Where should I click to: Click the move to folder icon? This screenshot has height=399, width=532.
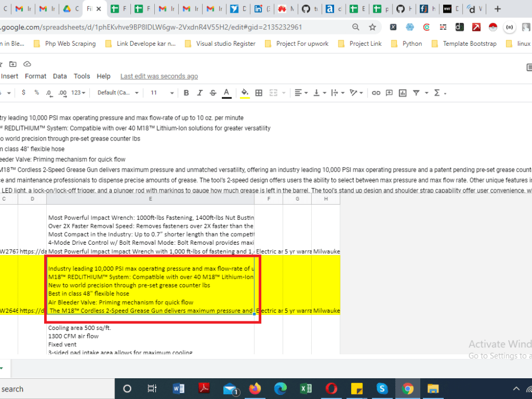13,64
